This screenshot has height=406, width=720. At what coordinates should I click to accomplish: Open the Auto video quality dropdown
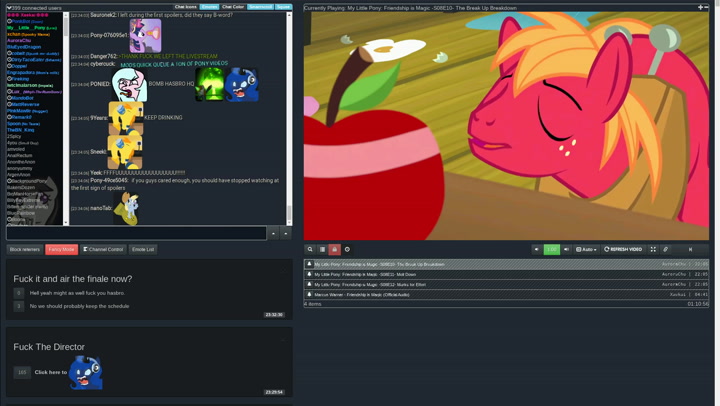tap(586, 249)
